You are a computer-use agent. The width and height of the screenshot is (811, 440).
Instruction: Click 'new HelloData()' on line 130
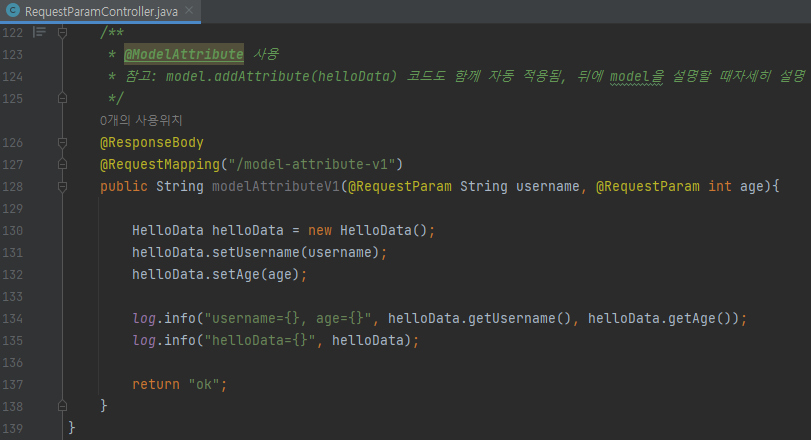tap(367, 230)
